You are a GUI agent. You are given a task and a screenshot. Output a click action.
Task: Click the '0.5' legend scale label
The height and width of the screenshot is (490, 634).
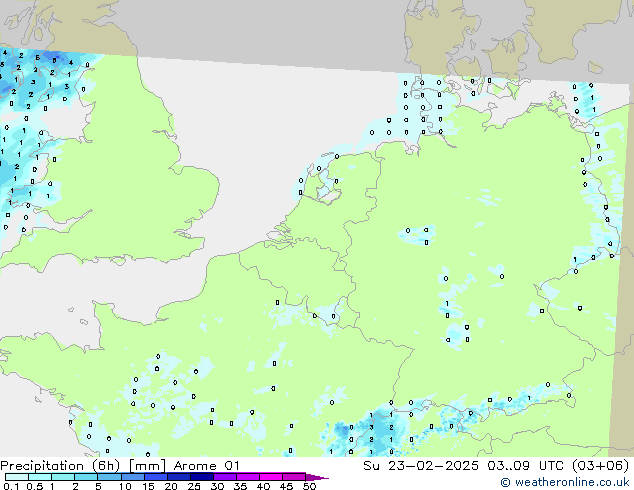(x=34, y=486)
